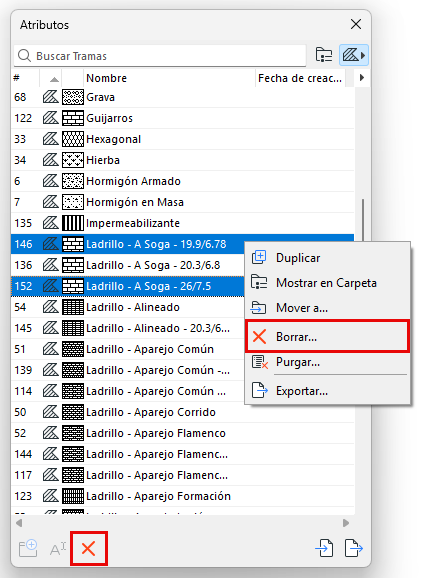Viewport: 422px width, 578px height.
Task: Choose Exportar... from the context menu
Action: [328, 391]
